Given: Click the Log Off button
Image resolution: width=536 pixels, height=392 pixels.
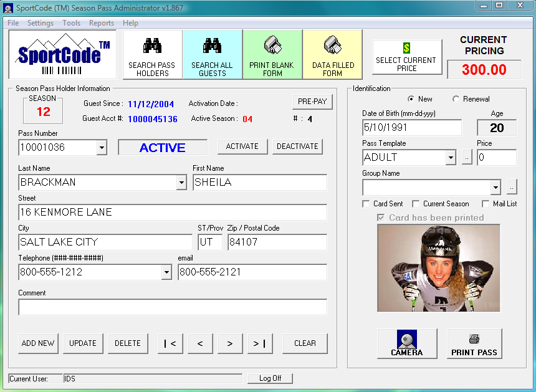Looking at the screenshot, I should click(270, 378).
